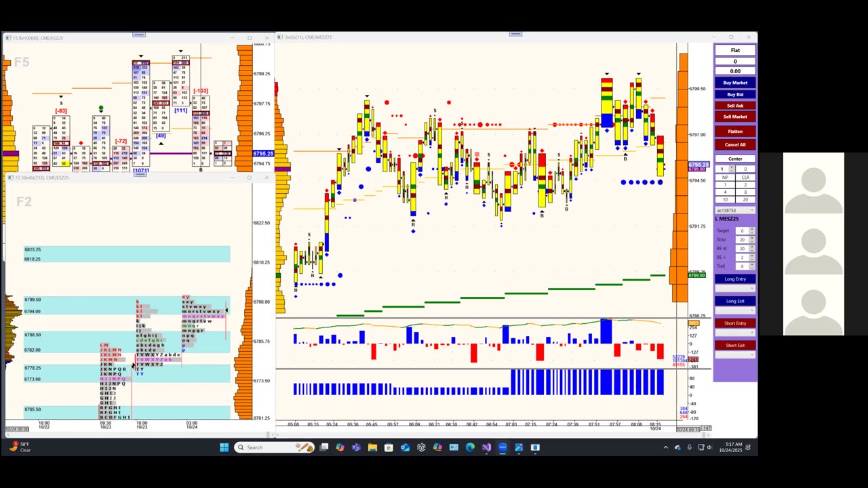Click Short Exit button
Image resolution: width=868 pixels, height=488 pixels.
coord(735,345)
